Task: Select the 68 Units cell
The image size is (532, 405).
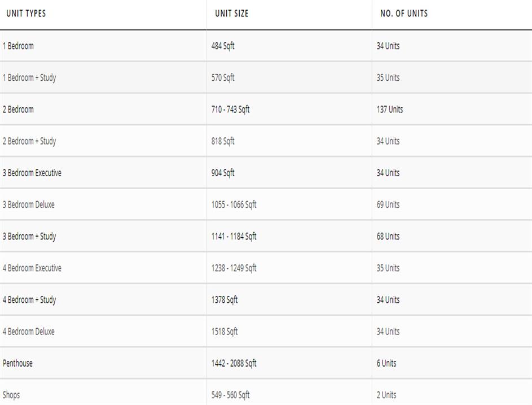Action: click(388, 236)
